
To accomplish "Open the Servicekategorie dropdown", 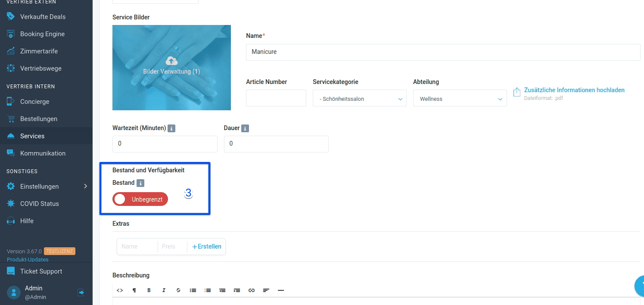I will pos(360,98).
